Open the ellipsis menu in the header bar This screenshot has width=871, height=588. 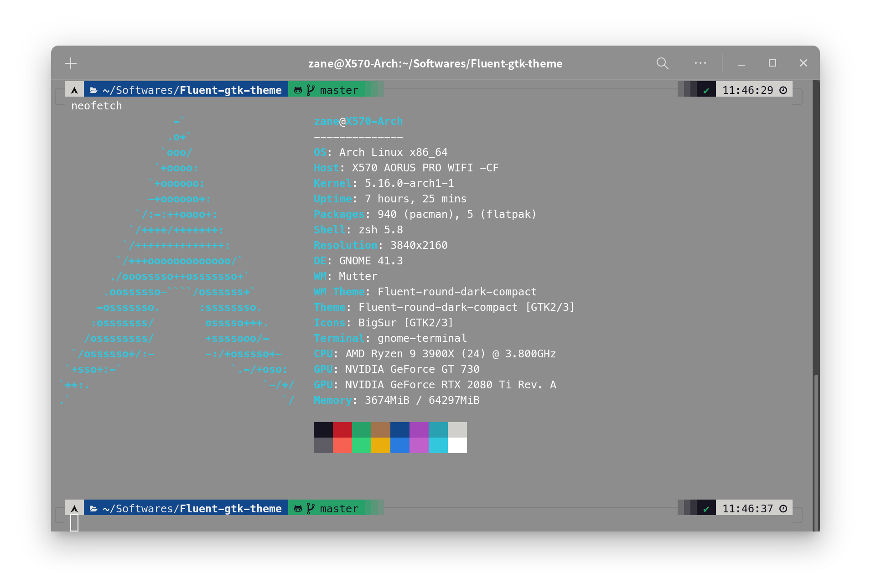(x=700, y=63)
